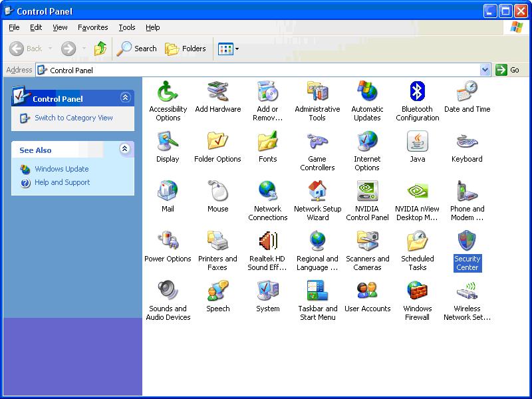The height and width of the screenshot is (399, 532).
Task: Open the Fonts folder icon
Action: pyautogui.click(x=268, y=146)
